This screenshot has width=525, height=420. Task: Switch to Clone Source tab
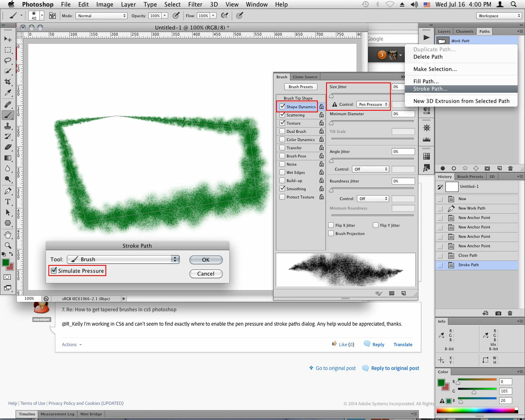[305, 77]
